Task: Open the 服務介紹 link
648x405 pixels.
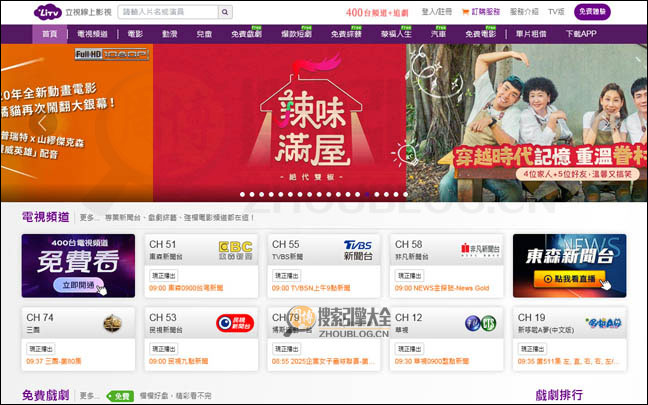Action: coord(524,12)
